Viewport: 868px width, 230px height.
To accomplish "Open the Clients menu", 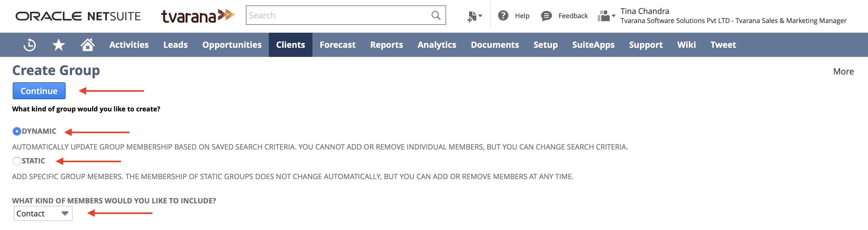I will [290, 45].
